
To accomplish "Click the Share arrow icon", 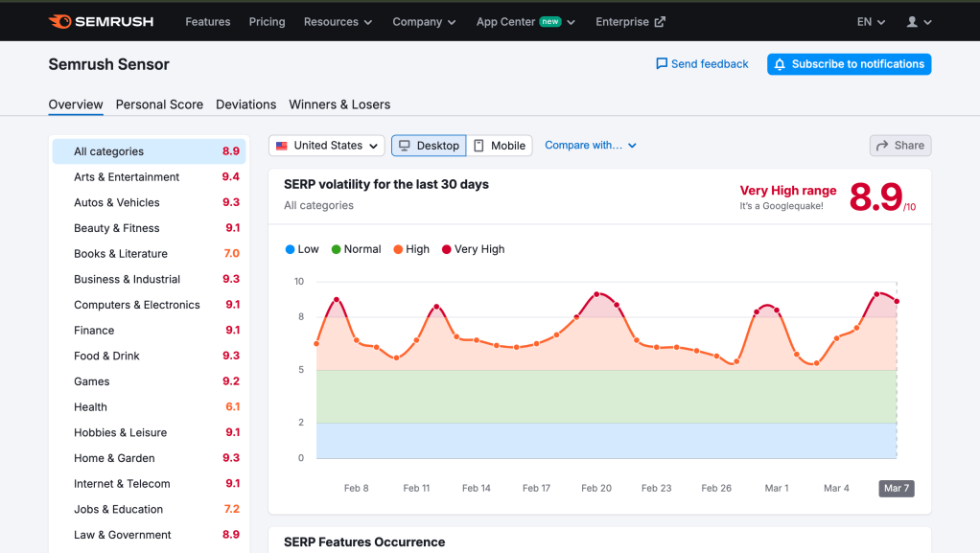I will [x=882, y=146].
